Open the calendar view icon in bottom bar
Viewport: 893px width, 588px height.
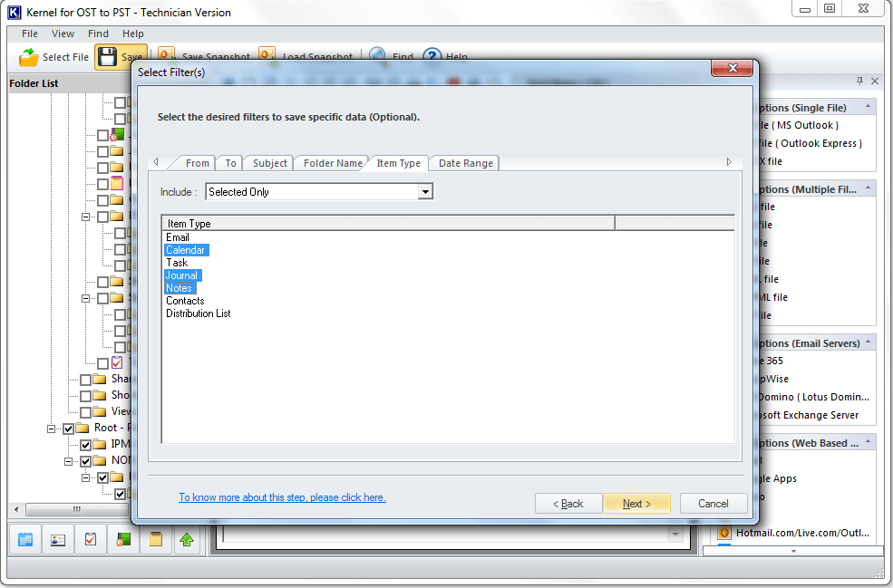tap(25, 538)
